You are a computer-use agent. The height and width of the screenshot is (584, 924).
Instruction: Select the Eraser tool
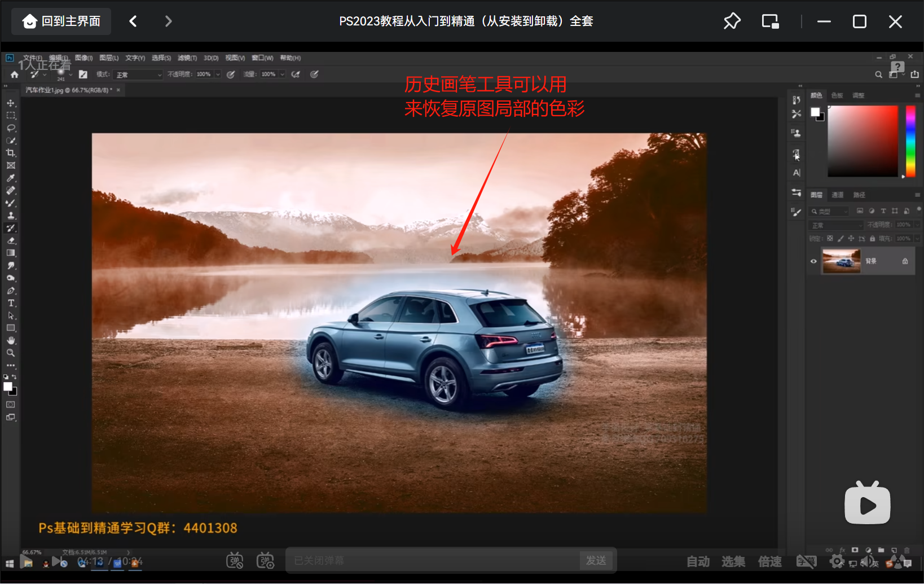click(11, 240)
